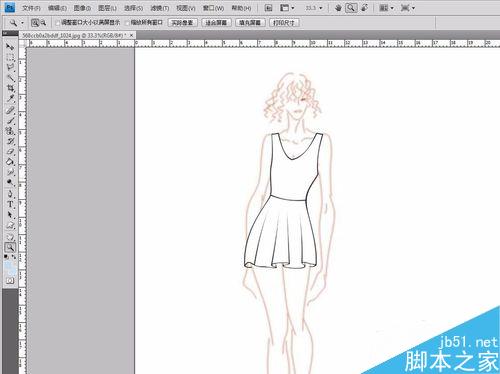Image resolution: width=500 pixels, height=374 pixels.
Task: Select the History Brush tool
Action: click(x=10, y=141)
